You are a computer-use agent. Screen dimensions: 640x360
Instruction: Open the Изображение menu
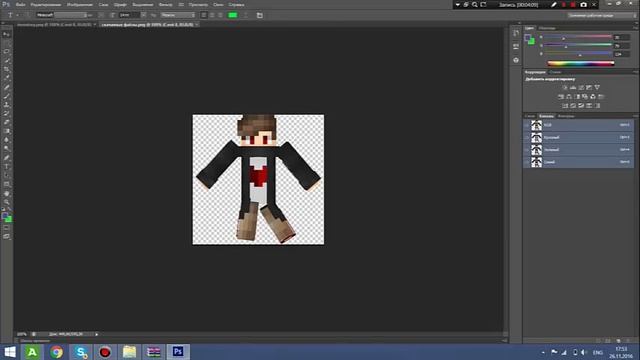click(x=80, y=4)
